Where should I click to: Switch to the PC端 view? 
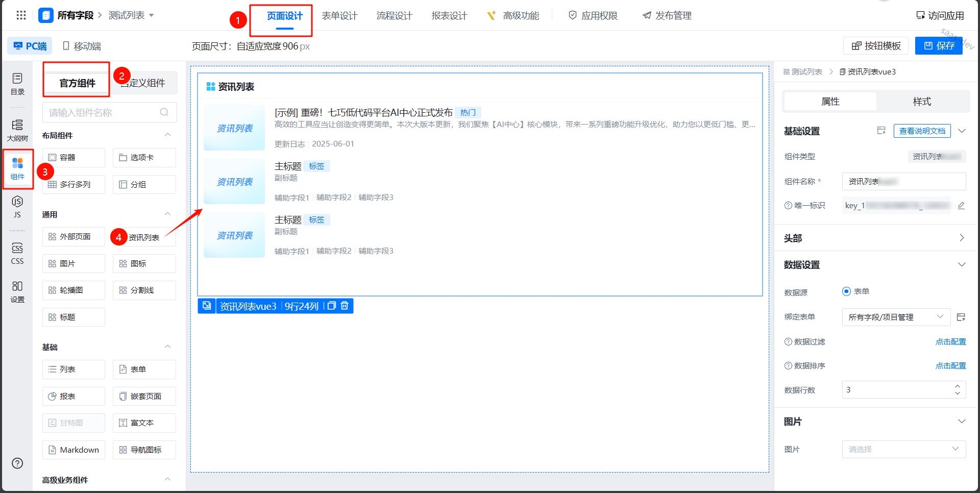30,46
